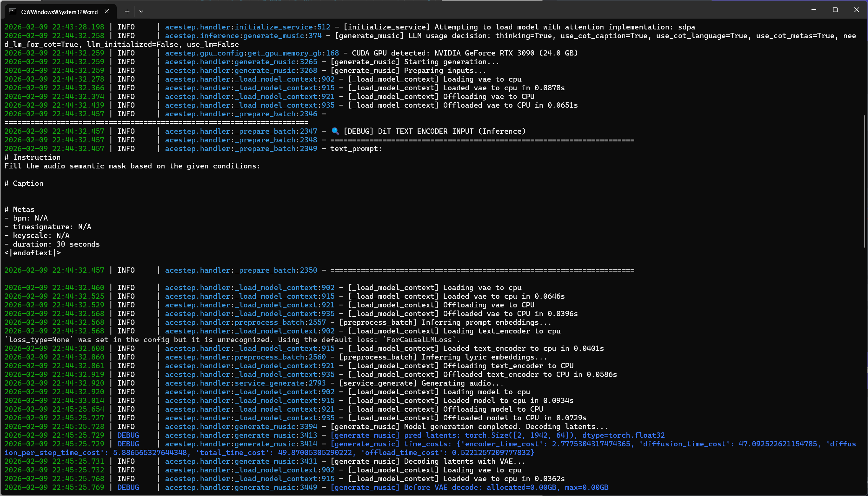
Task: Open a new terminal tab
Action: pos(127,11)
